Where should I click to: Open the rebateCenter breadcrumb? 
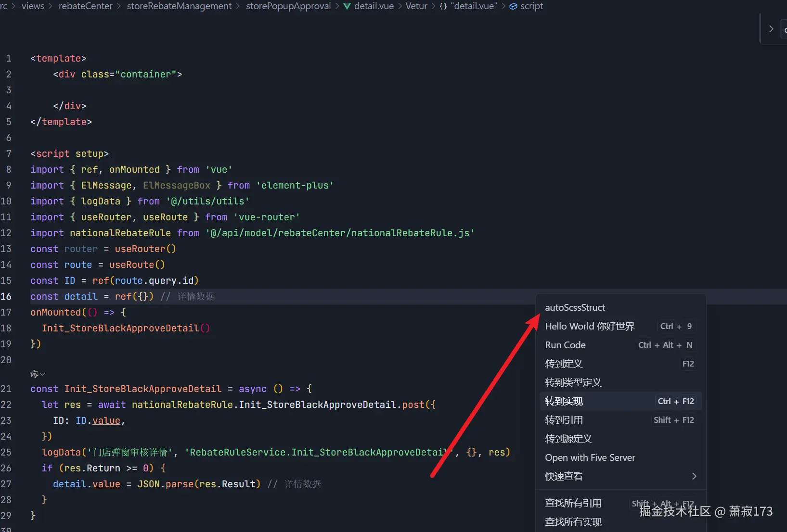click(86, 6)
